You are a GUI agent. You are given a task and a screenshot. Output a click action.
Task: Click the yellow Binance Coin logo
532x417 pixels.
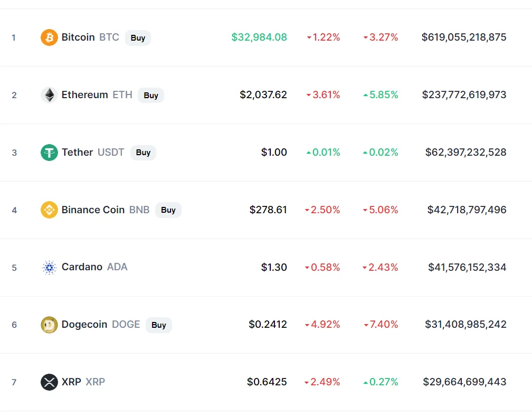(x=49, y=210)
